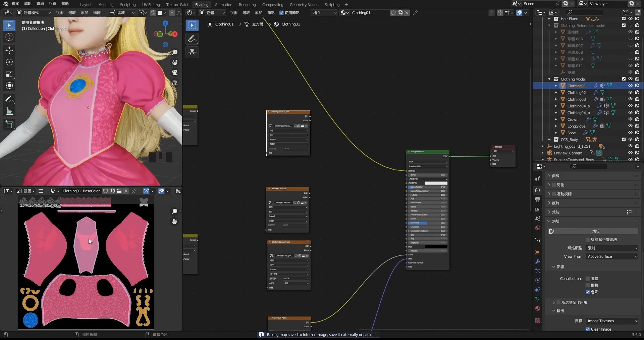
Task: Enable 從多解析度烘培 checkbox
Action: tap(588, 240)
